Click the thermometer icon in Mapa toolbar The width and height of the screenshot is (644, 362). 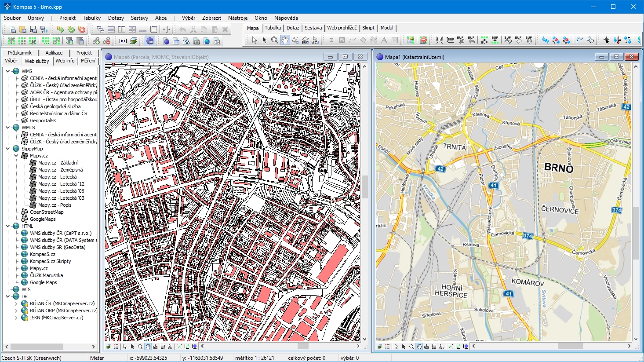click(617, 40)
